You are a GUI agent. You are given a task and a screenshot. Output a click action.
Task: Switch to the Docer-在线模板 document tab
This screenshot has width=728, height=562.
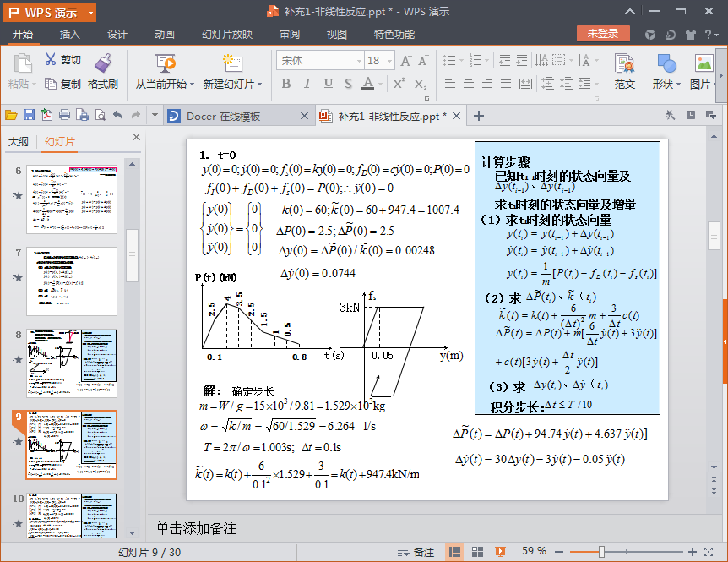click(x=223, y=116)
